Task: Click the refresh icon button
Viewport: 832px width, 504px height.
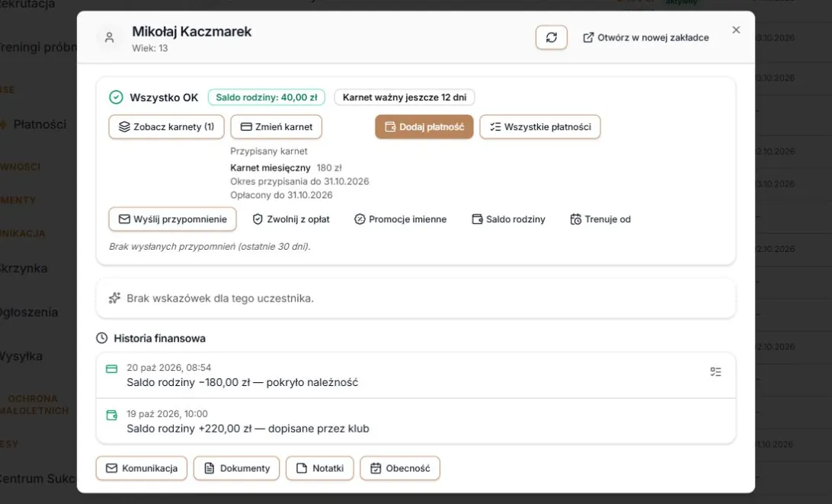Action: pos(552,37)
